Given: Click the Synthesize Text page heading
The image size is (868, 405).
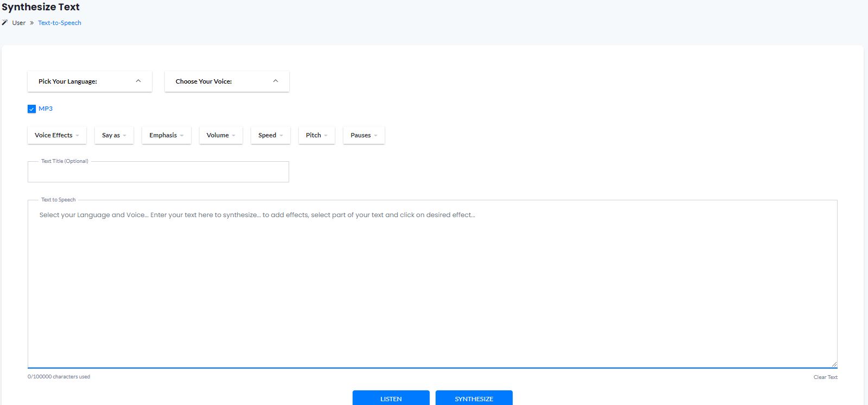Looking at the screenshot, I should [41, 7].
